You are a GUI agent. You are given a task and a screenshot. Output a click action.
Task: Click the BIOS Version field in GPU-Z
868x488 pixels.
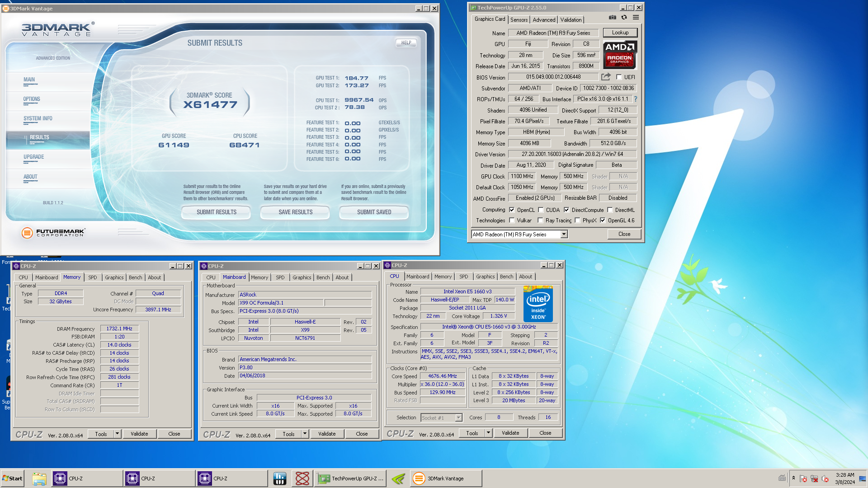(x=553, y=77)
